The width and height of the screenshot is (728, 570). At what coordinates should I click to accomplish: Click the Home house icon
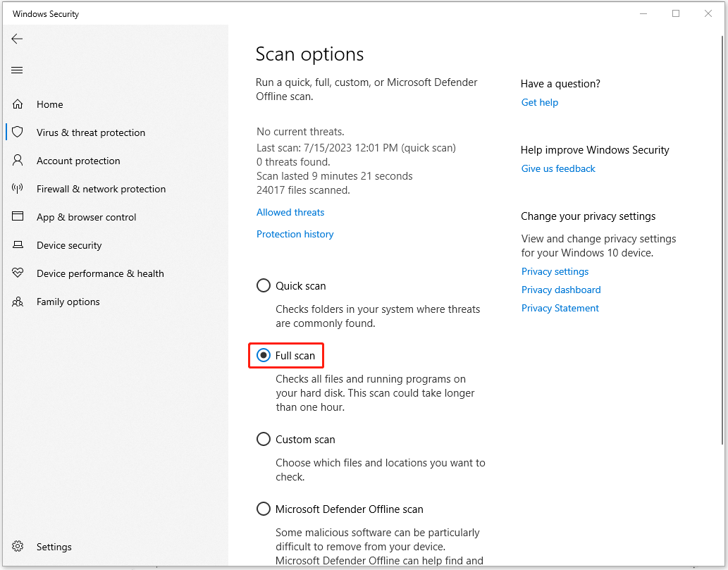[18, 104]
